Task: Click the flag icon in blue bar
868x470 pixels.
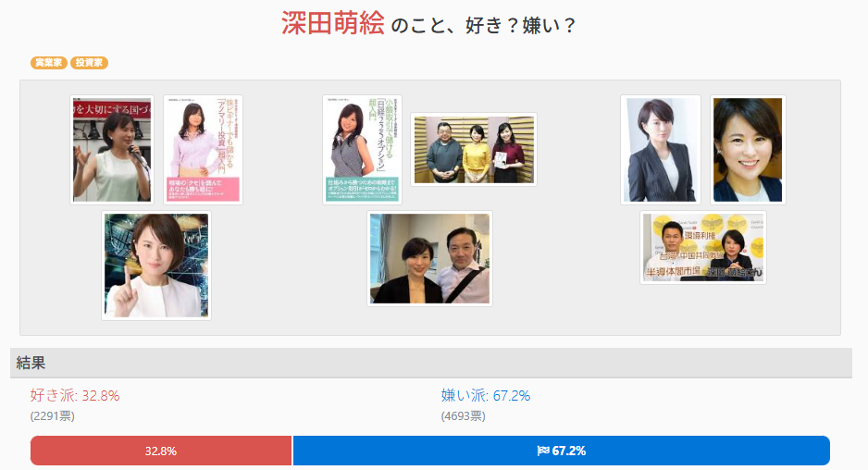Action: (543, 451)
